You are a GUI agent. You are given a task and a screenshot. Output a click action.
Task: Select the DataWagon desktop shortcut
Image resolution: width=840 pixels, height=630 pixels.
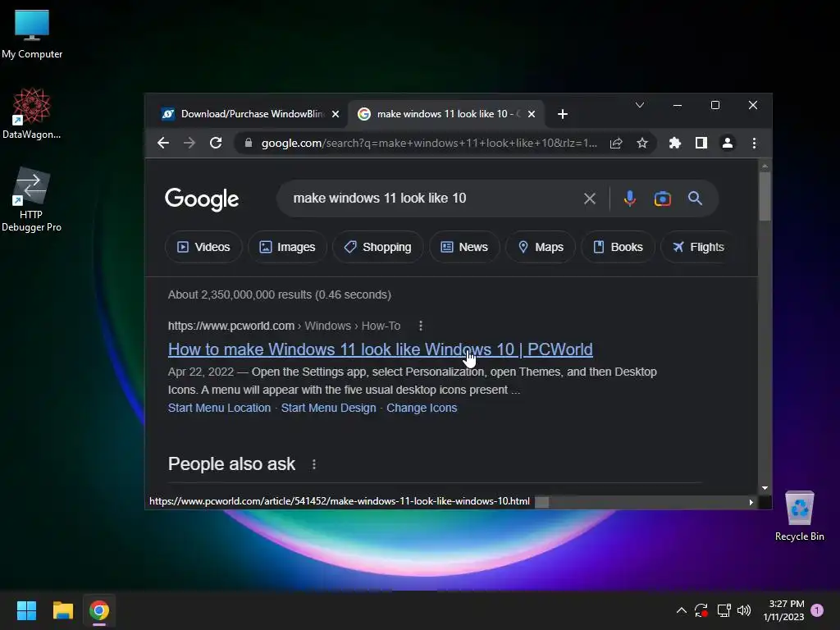tap(32, 113)
